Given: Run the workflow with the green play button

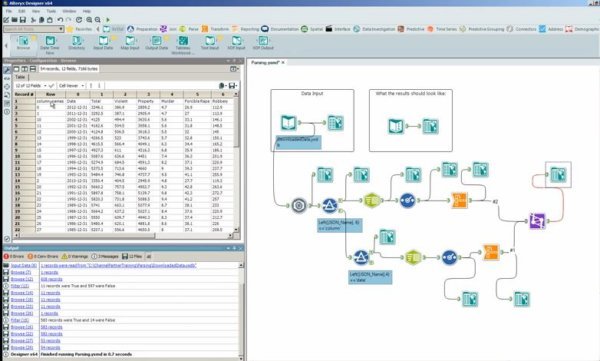Looking at the screenshot, I should click(108, 20).
